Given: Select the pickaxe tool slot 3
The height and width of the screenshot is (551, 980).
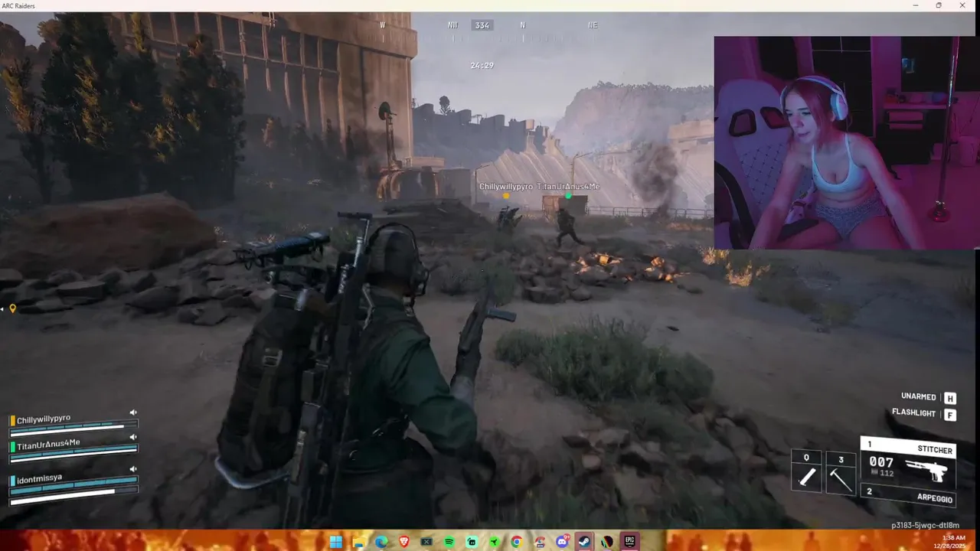Looking at the screenshot, I should click(841, 473).
